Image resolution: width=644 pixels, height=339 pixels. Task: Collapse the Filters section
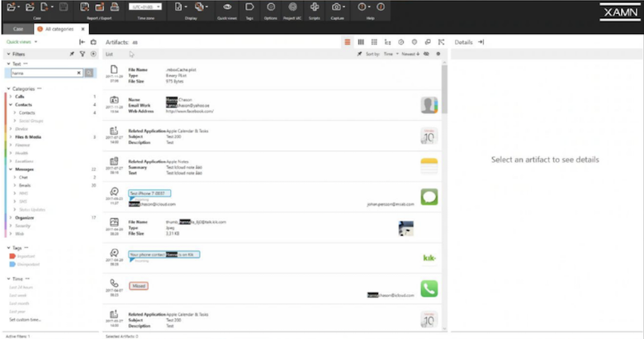[x=8, y=54]
